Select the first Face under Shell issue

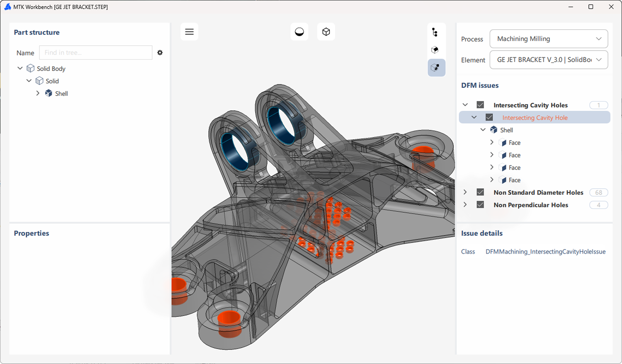(x=514, y=142)
